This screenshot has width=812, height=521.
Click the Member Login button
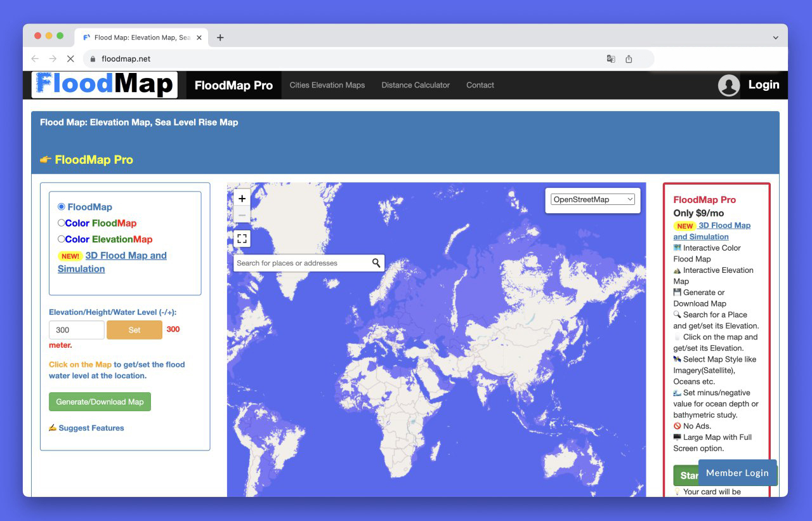click(737, 473)
